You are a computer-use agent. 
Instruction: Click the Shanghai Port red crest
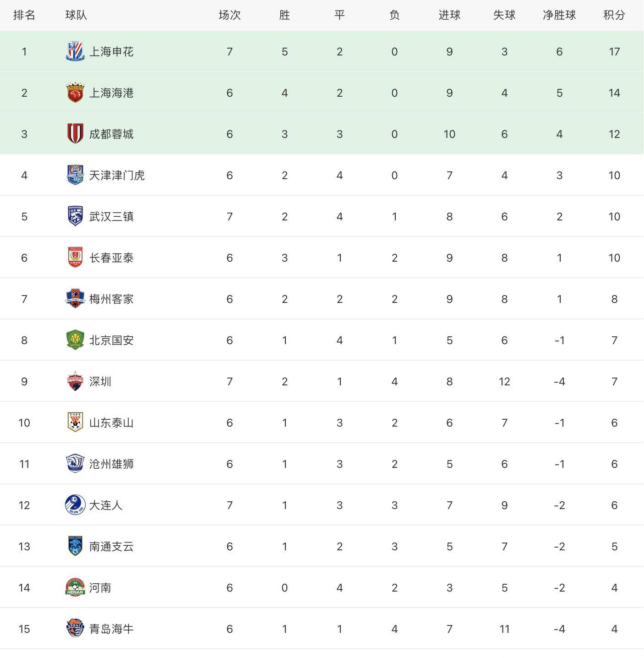pos(75,93)
